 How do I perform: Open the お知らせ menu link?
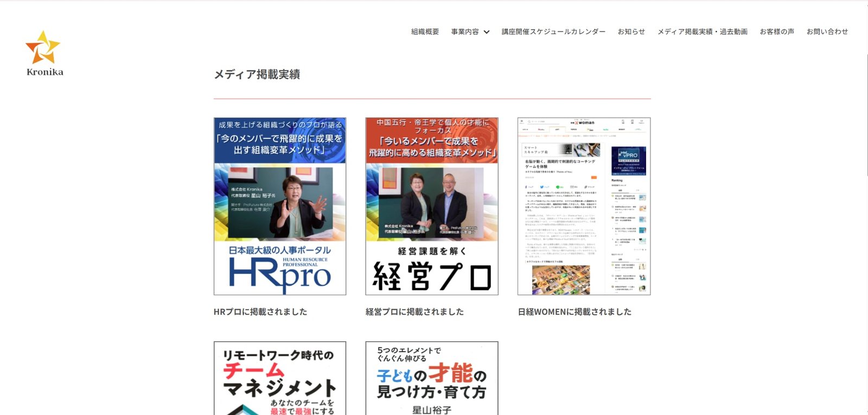click(x=631, y=32)
